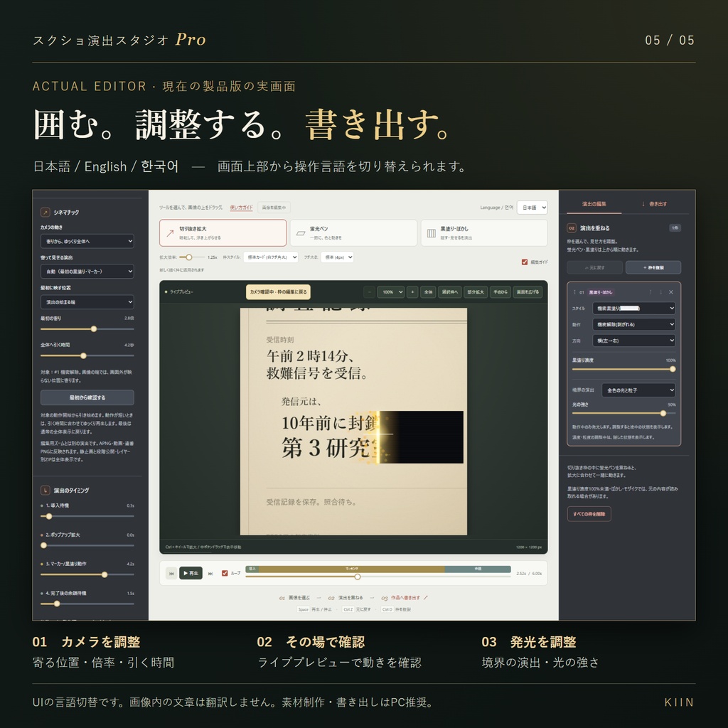This screenshot has height=728, width=728.
Task: Remove the 01 黒塗り・ぼかし frame
Action: click(x=671, y=292)
